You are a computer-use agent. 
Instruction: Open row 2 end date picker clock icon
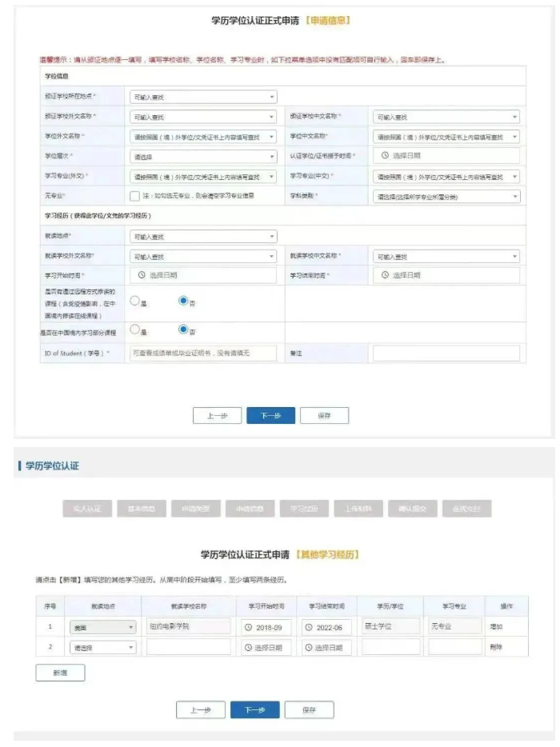click(309, 648)
